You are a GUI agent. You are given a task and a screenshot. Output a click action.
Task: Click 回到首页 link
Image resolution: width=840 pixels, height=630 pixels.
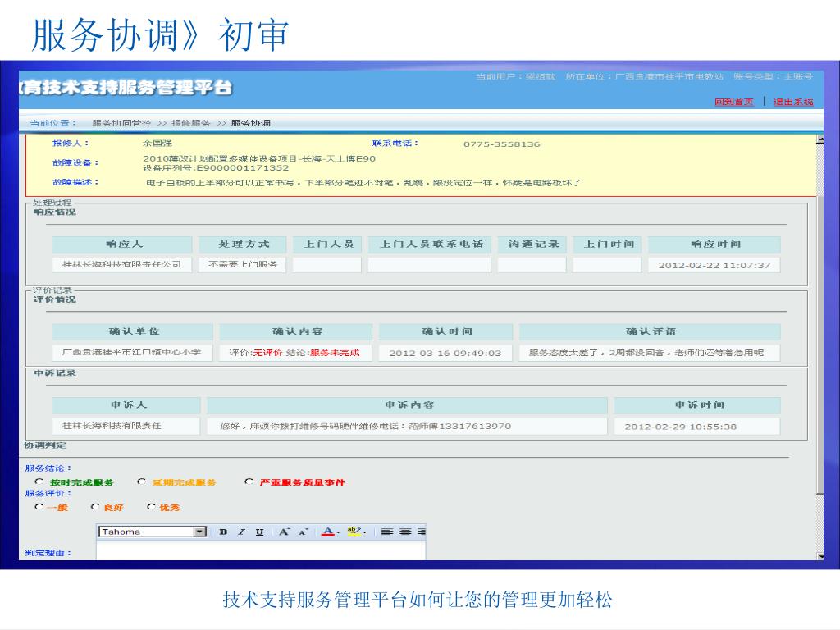pos(734,102)
